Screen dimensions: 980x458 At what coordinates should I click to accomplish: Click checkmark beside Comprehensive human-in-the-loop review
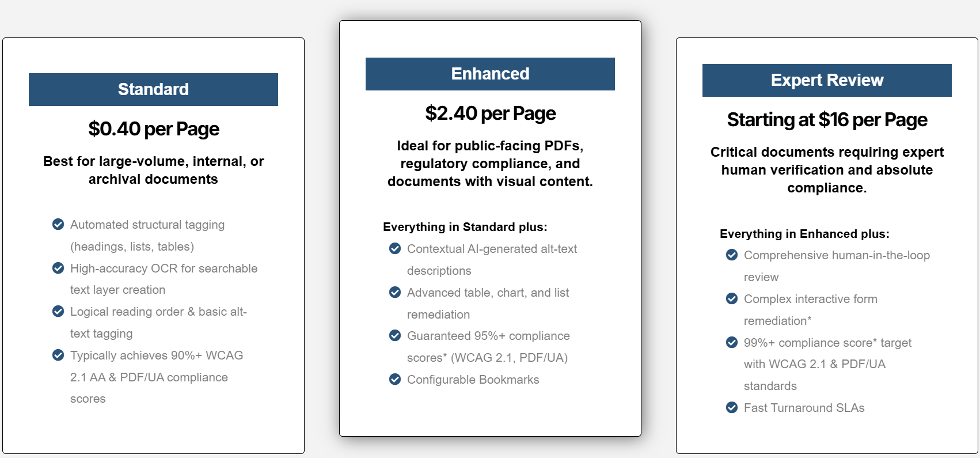tap(732, 255)
